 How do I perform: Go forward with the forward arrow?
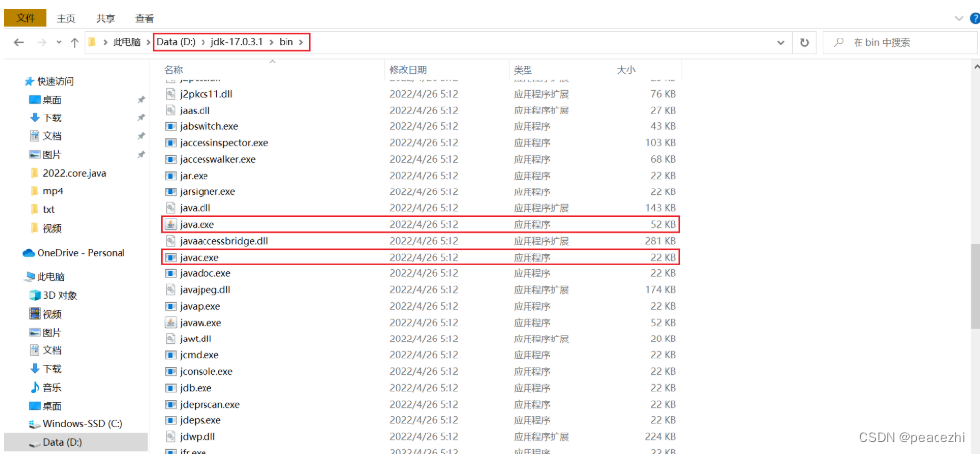pyautogui.click(x=41, y=43)
